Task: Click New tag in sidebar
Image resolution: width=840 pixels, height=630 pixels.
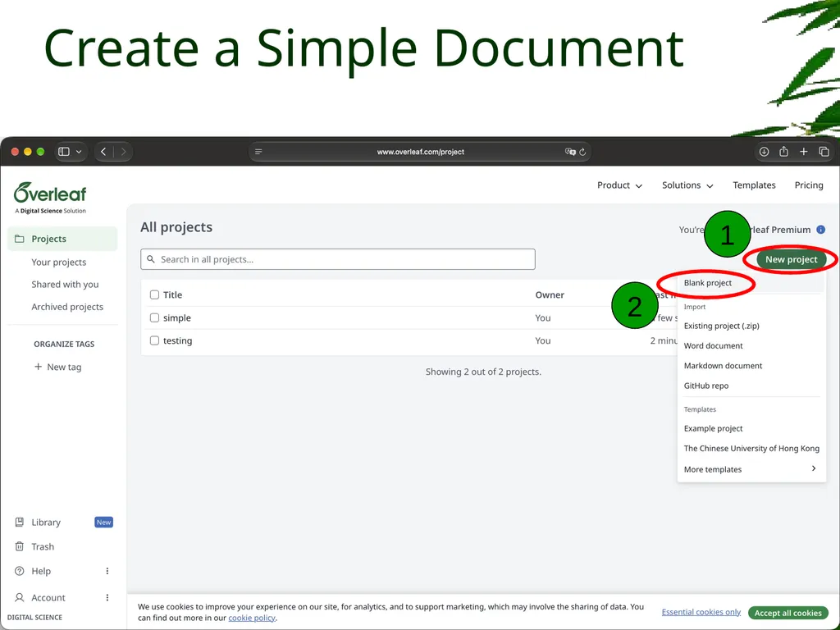Action: tap(58, 367)
